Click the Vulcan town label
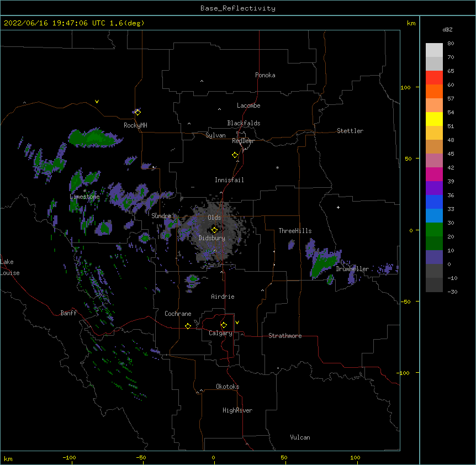 [x=300, y=437]
